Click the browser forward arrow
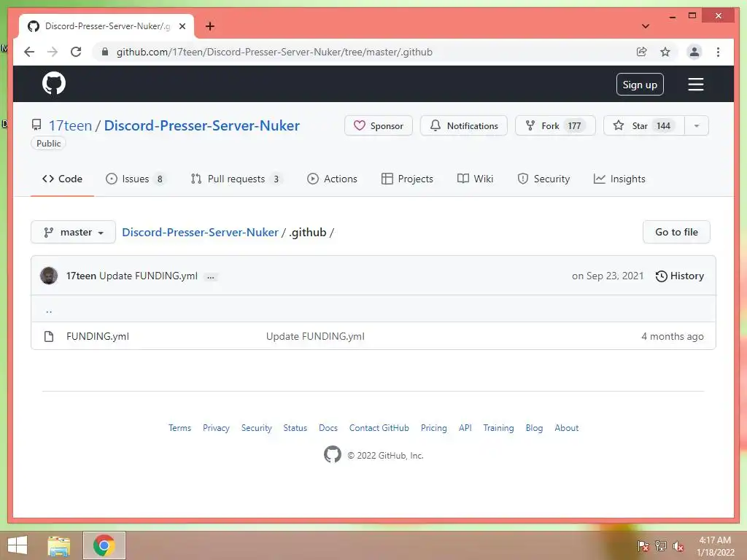Image resolution: width=747 pixels, height=560 pixels. tap(53, 52)
